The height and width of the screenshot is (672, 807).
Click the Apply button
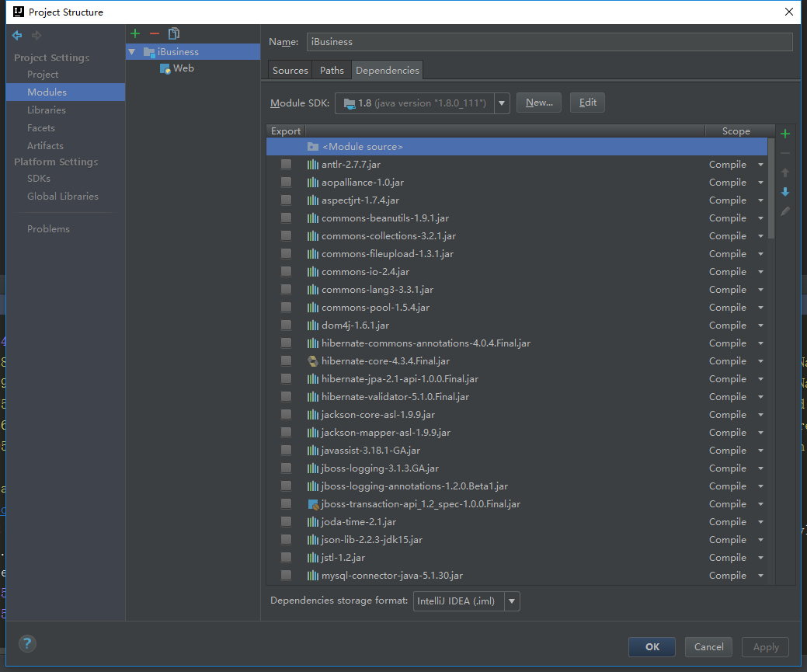[766, 647]
